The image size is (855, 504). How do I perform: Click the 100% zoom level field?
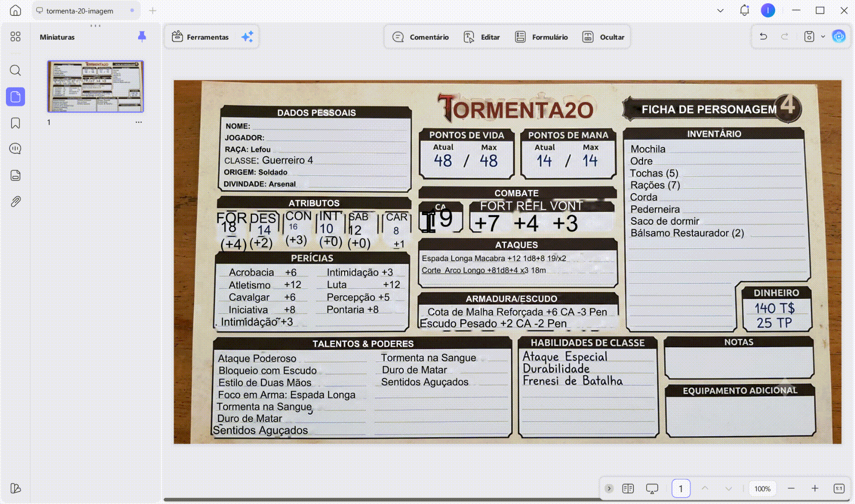pos(762,489)
